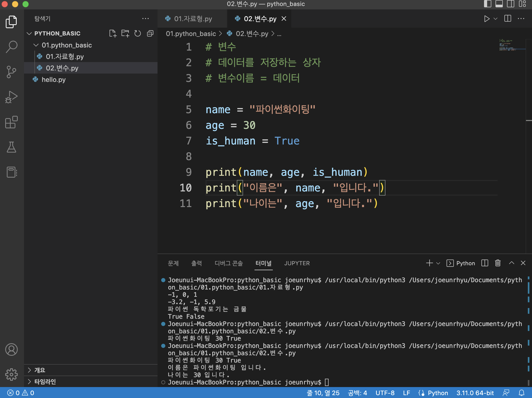Open the Run and Debug view
This screenshot has height=398, width=532.
pyautogui.click(x=11, y=97)
